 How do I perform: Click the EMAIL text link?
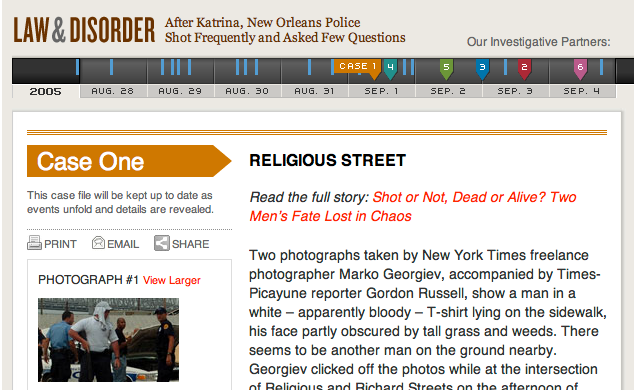point(123,244)
